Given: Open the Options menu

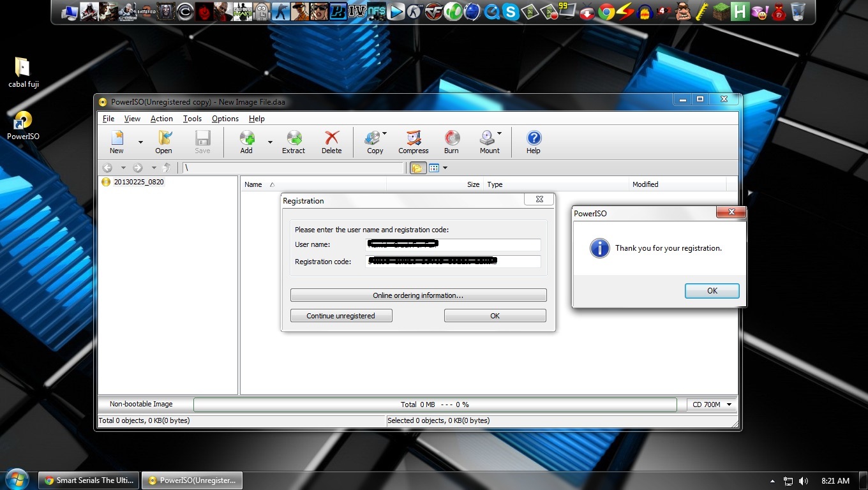Looking at the screenshot, I should pos(225,119).
